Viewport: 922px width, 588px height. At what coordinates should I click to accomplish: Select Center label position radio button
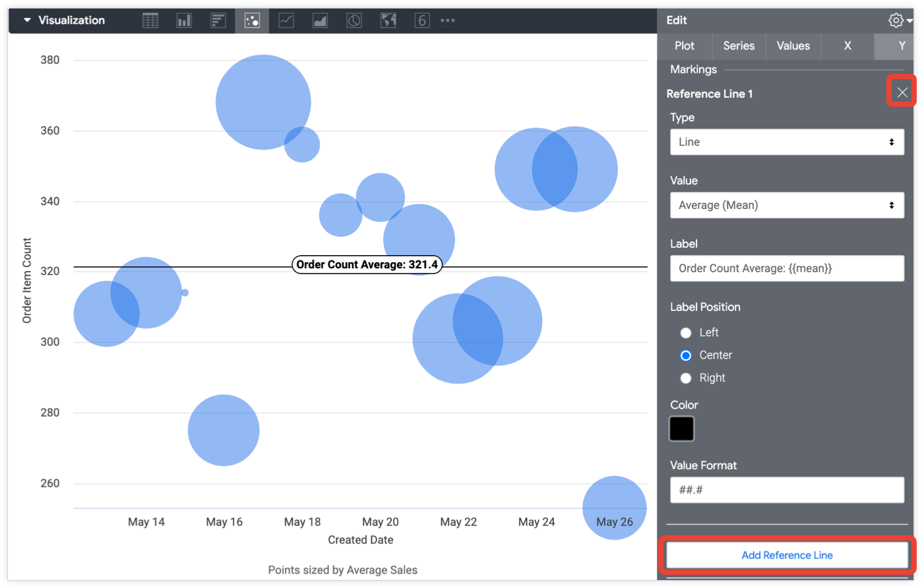click(x=686, y=355)
